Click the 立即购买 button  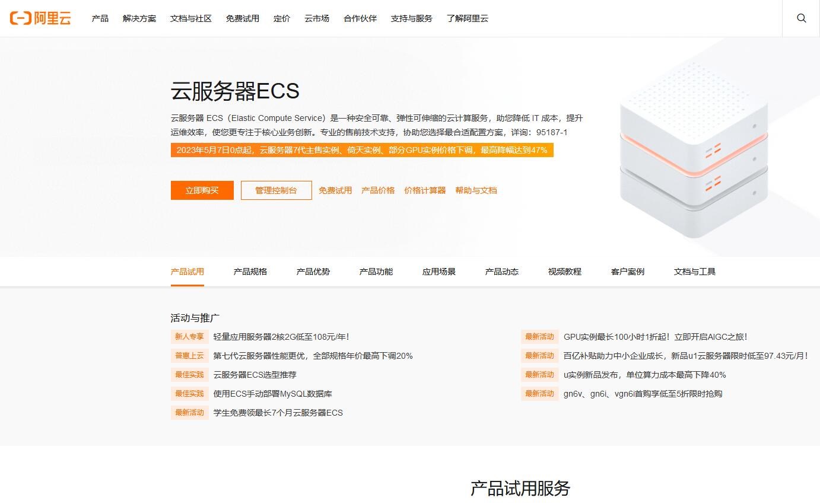[x=202, y=190]
